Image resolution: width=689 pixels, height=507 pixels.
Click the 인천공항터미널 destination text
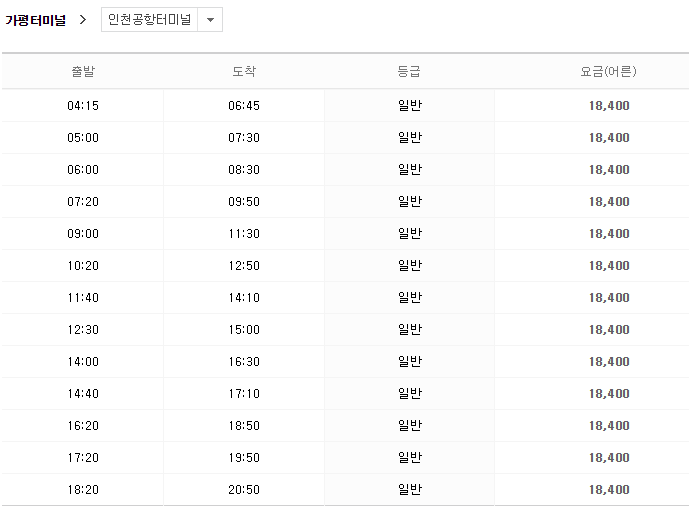149,20
